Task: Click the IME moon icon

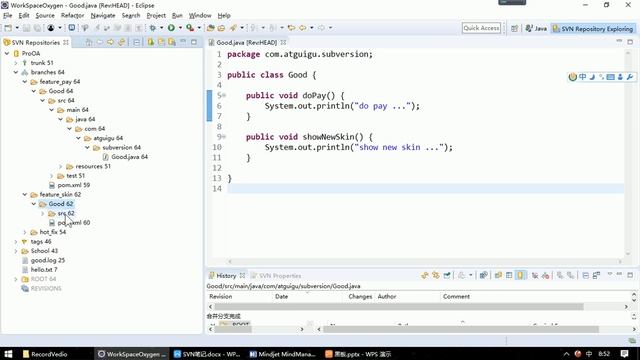Action: coord(592,77)
